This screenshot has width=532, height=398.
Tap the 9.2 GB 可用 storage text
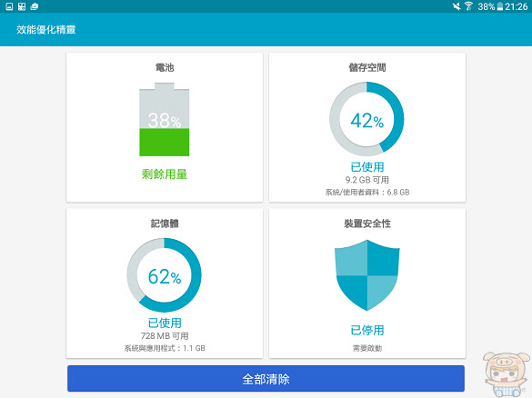[x=367, y=180]
